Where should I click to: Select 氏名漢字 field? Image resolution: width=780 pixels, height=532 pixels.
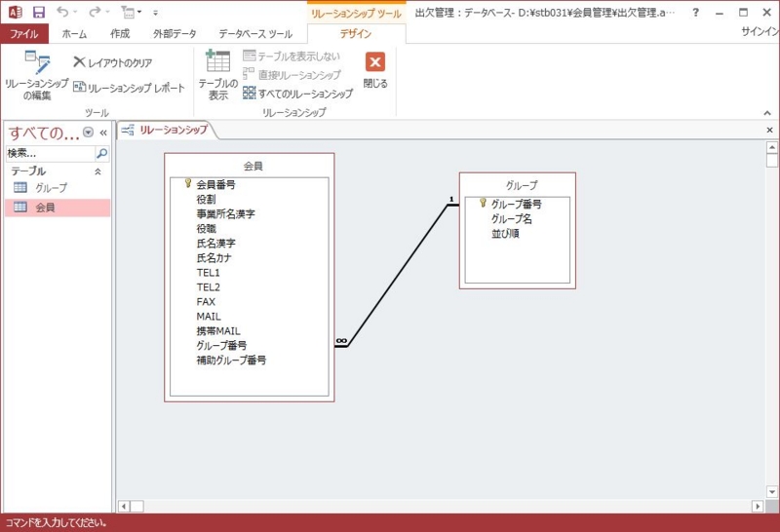[x=215, y=244]
